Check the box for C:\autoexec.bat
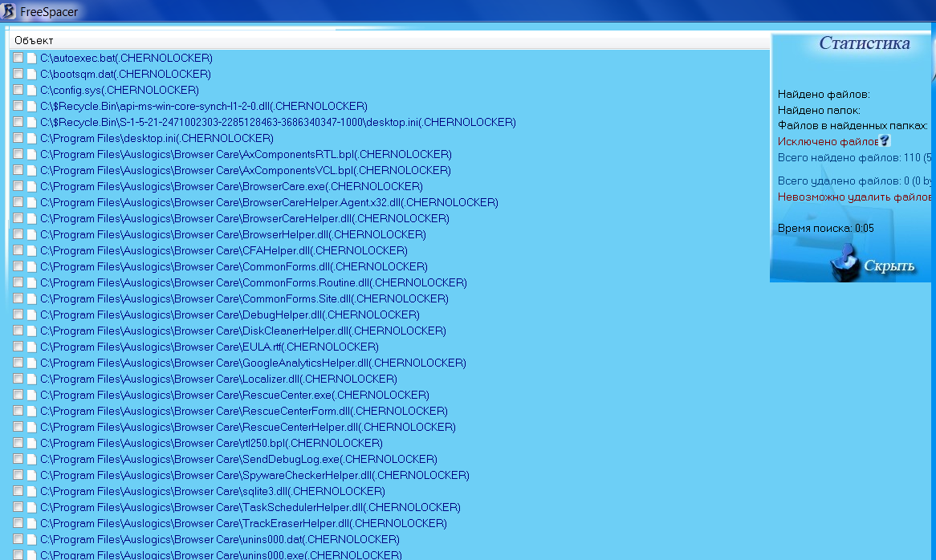 (x=18, y=57)
